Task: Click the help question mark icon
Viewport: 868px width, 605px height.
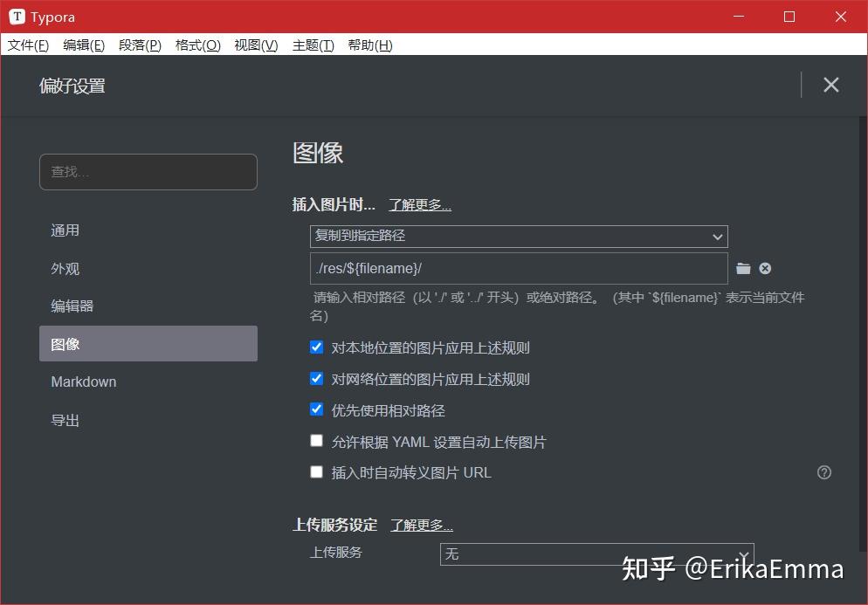Action: 823,471
